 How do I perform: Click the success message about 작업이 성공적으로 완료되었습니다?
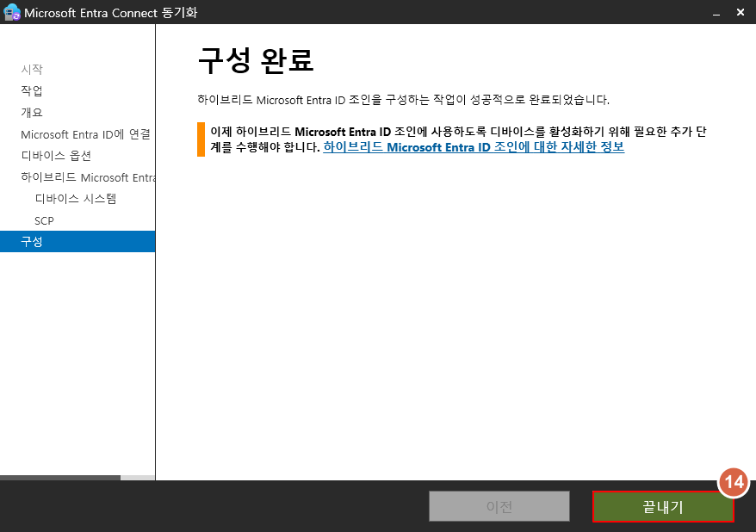[x=404, y=100]
